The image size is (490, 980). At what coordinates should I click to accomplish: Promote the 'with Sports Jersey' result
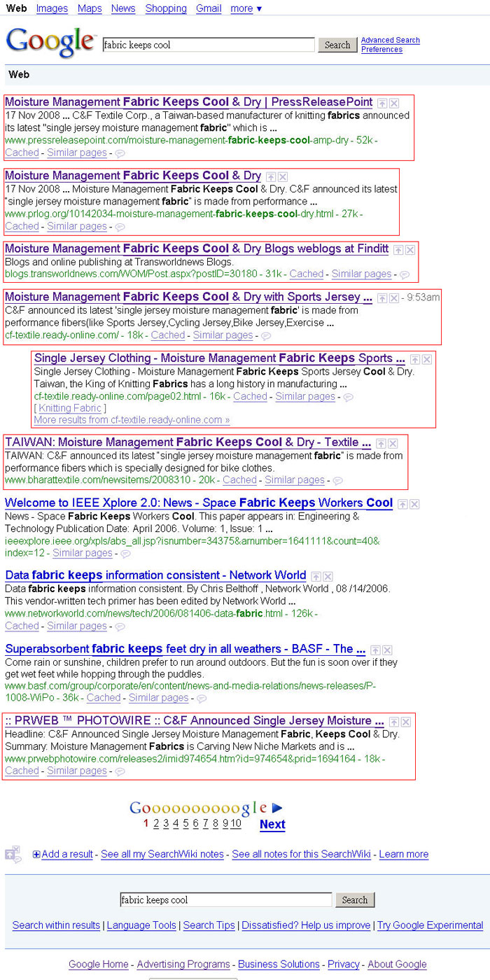coord(382,298)
